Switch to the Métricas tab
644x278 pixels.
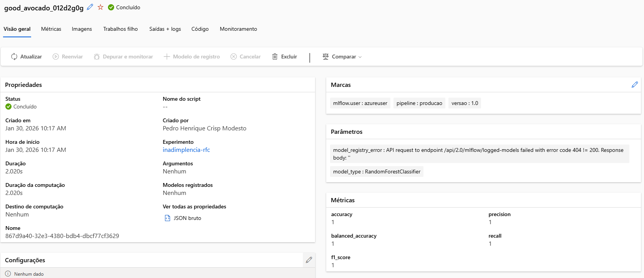pyautogui.click(x=51, y=29)
